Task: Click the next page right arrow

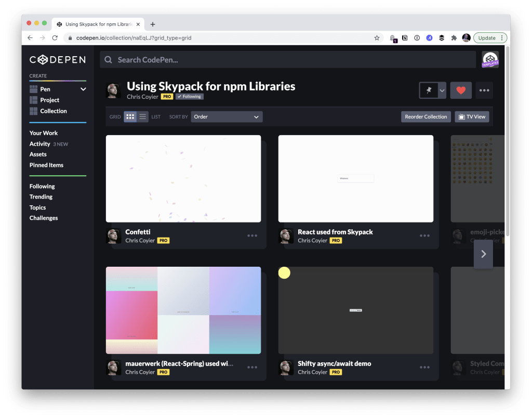Action: [x=483, y=254]
